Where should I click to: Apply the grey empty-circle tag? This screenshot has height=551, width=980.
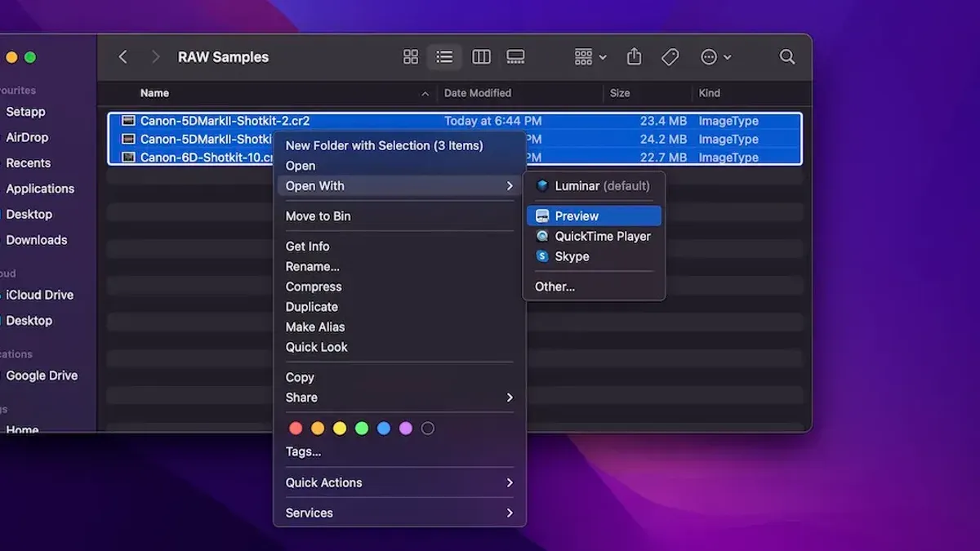(428, 428)
